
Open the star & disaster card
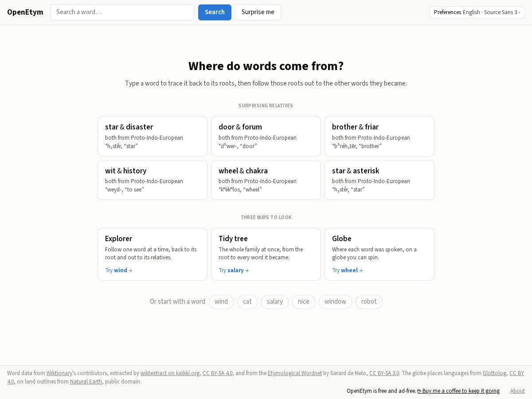pyautogui.click(x=153, y=136)
